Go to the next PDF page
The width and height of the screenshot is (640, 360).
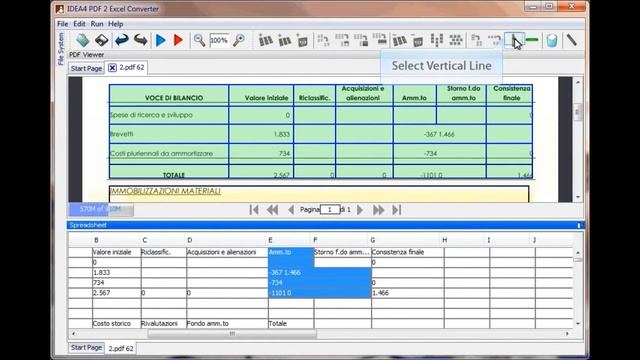pyautogui.click(x=360, y=210)
